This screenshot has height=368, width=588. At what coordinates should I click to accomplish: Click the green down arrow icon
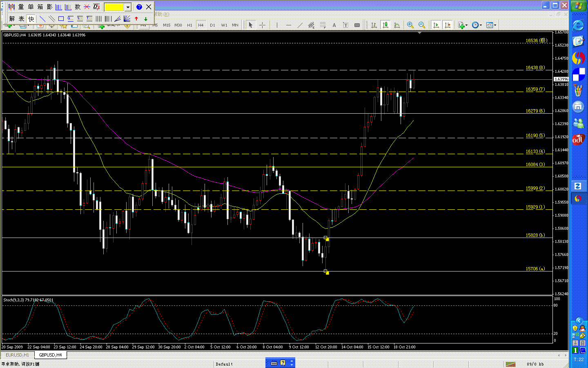146,19
